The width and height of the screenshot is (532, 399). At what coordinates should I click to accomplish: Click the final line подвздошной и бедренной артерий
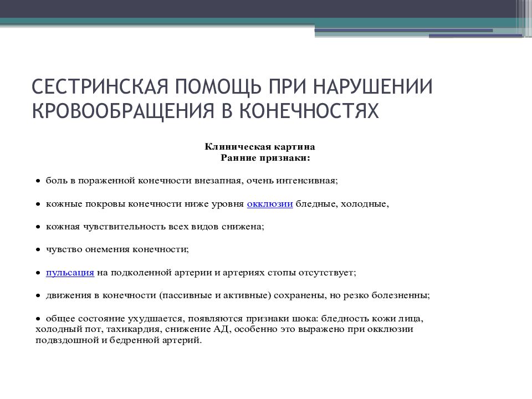tap(119, 340)
